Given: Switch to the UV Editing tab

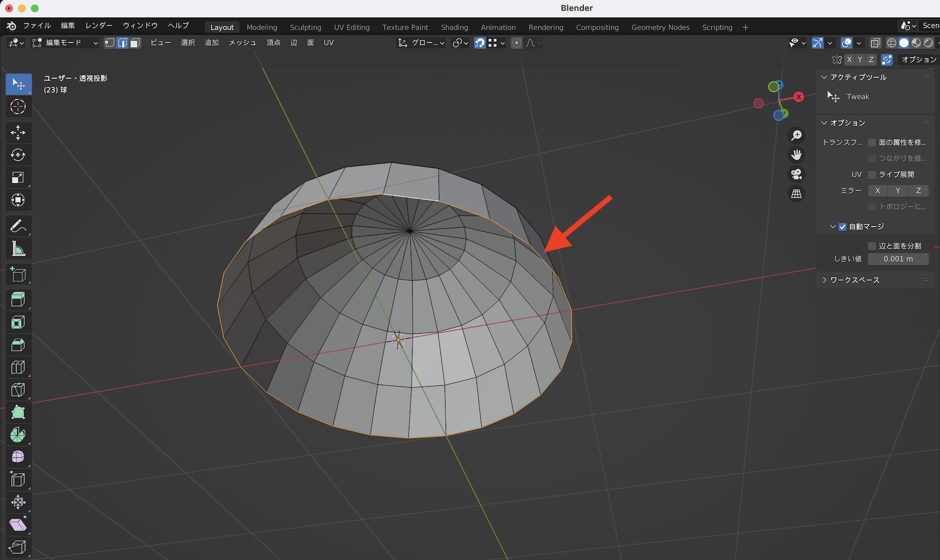Looking at the screenshot, I should pos(352,27).
